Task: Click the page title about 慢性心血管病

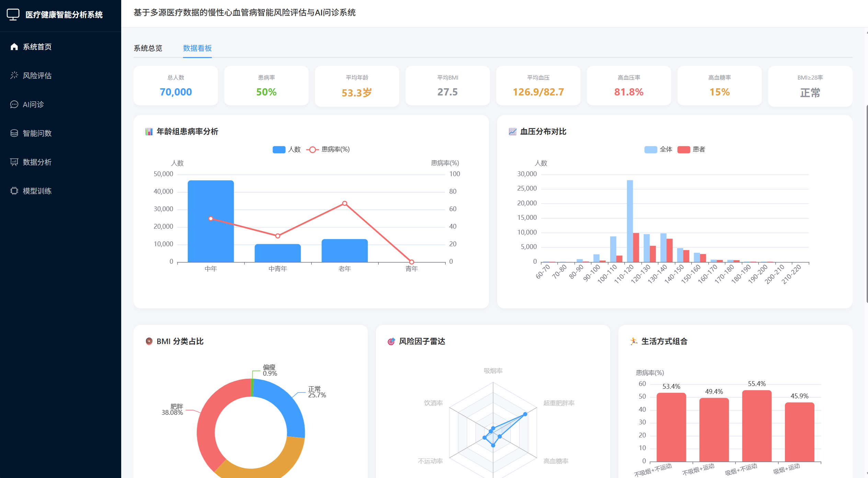Action: [244, 13]
